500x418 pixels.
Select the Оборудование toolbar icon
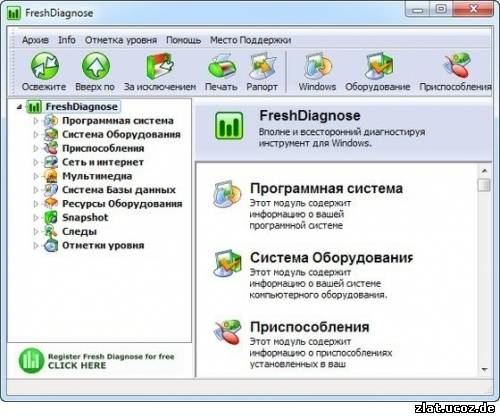pyautogui.click(x=378, y=66)
